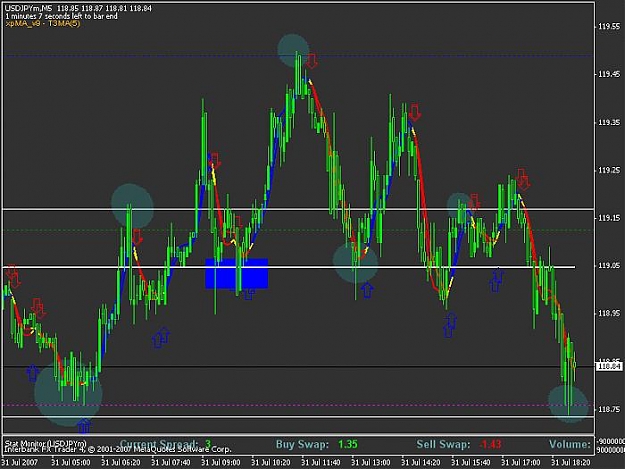Screen dimensions: 625x469
Task: Click the 31 Jul 18:20 time label
Action: tap(571, 463)
